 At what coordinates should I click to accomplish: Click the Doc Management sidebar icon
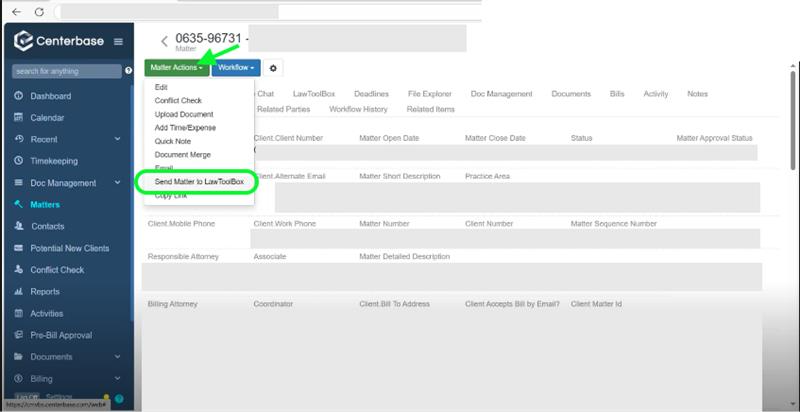coord(19,183)
